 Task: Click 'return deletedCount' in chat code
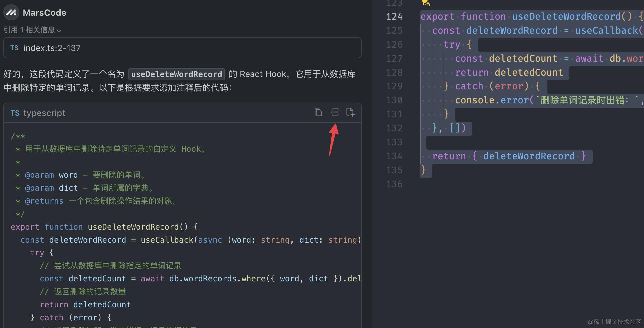[x=85, y=305]
